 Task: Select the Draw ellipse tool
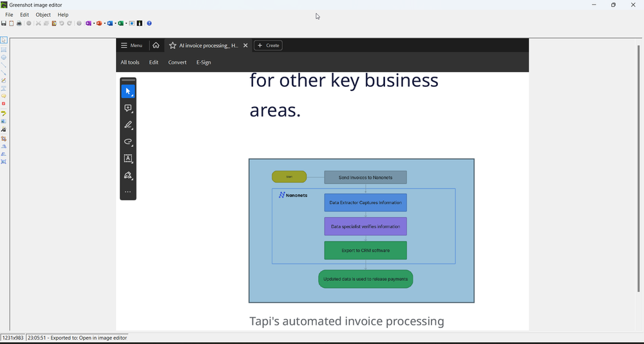click(4, 57)
